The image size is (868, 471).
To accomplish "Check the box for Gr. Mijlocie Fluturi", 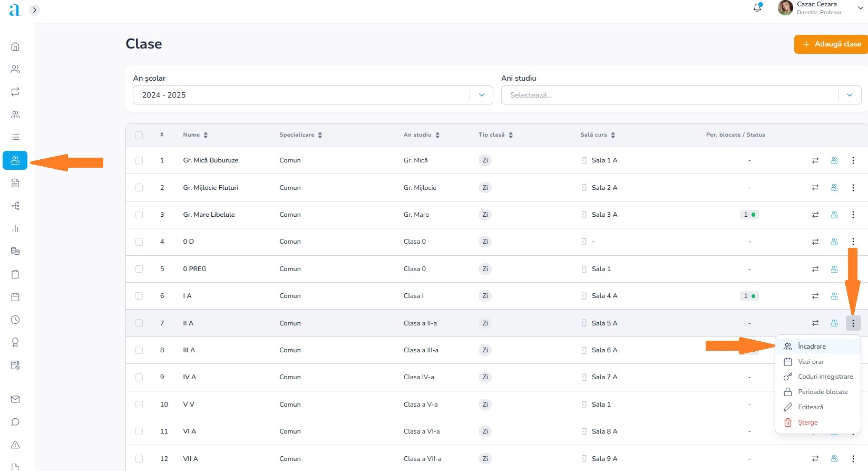I will pos(139,188).
